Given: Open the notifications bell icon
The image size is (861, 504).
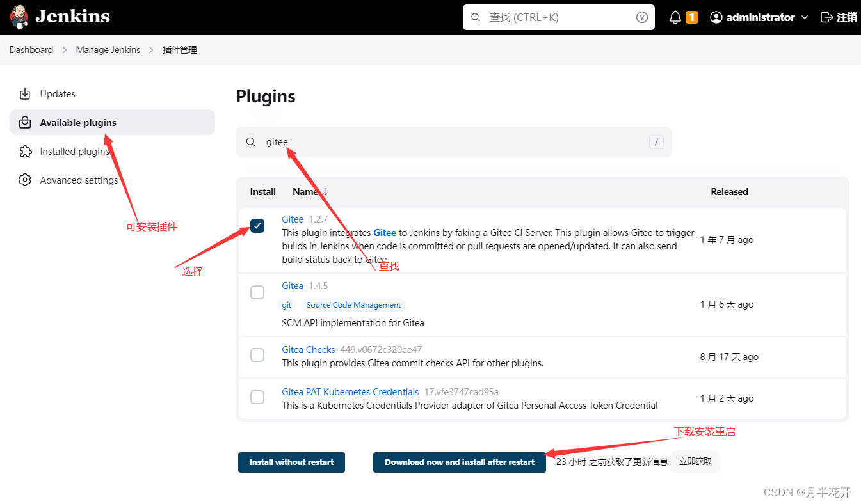Looking at the screenshot, I should pyautogui.click(x=675, y=17).
